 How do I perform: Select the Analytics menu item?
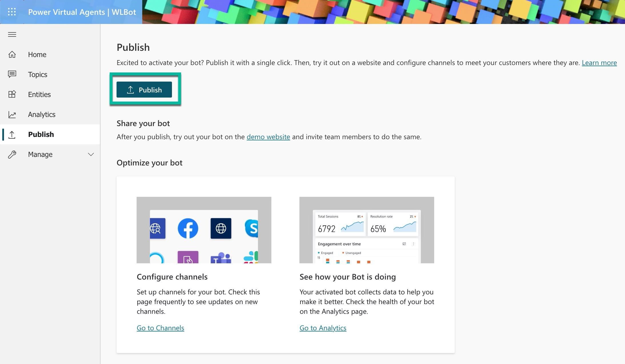coord(42,114)
